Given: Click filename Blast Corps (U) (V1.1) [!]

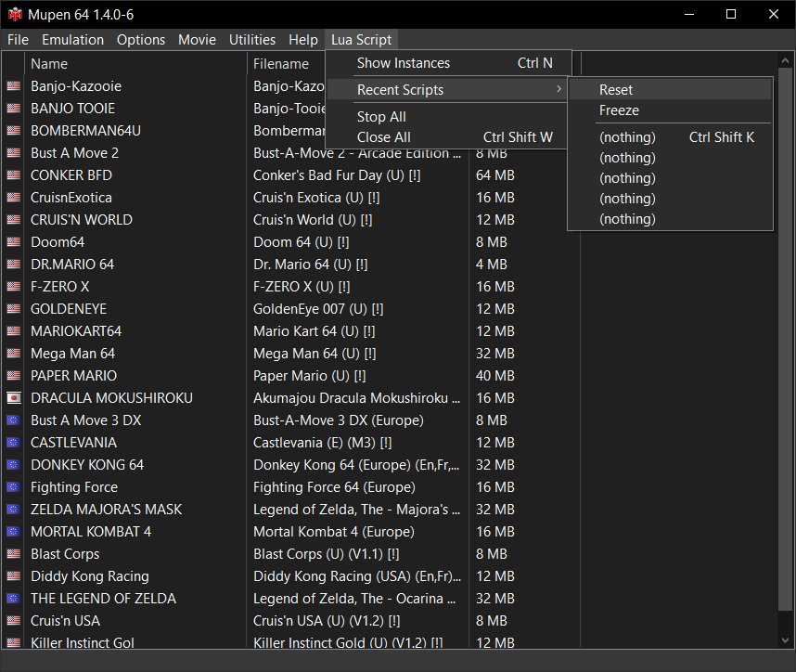Looking at the screenshot, I should (326, 554).
